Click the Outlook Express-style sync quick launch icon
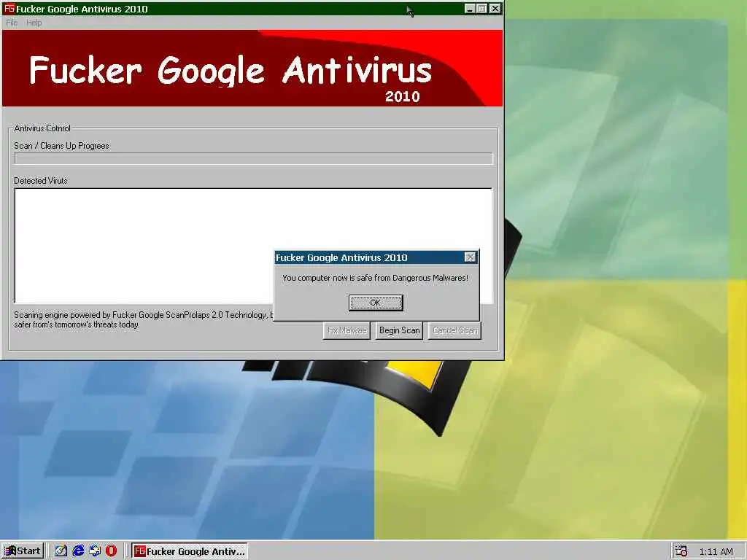 [95, 551]
